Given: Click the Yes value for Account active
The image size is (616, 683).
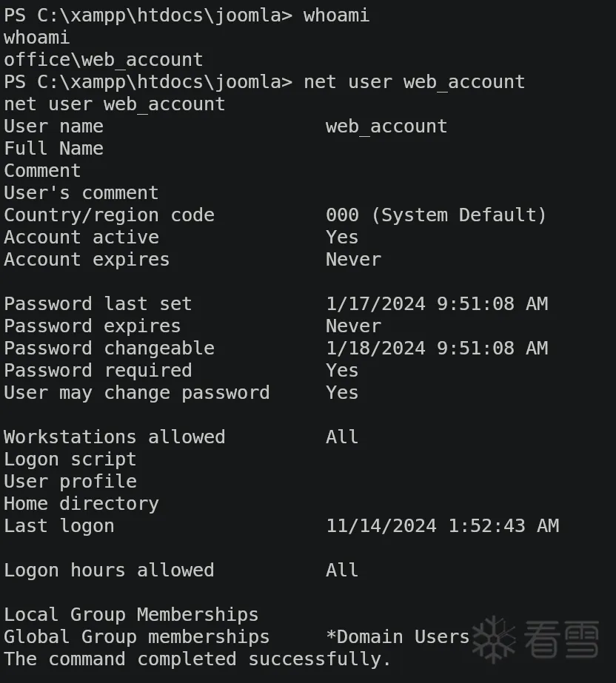Looking at the screenshot, I should pos(342,238).
